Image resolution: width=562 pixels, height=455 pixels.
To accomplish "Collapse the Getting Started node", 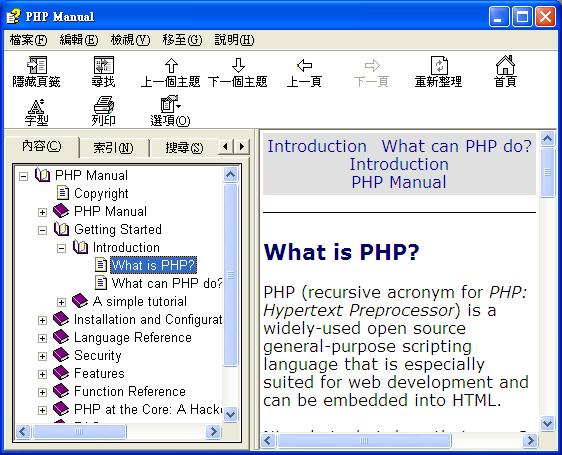I will pyautogui.click(x=42, y=230).
